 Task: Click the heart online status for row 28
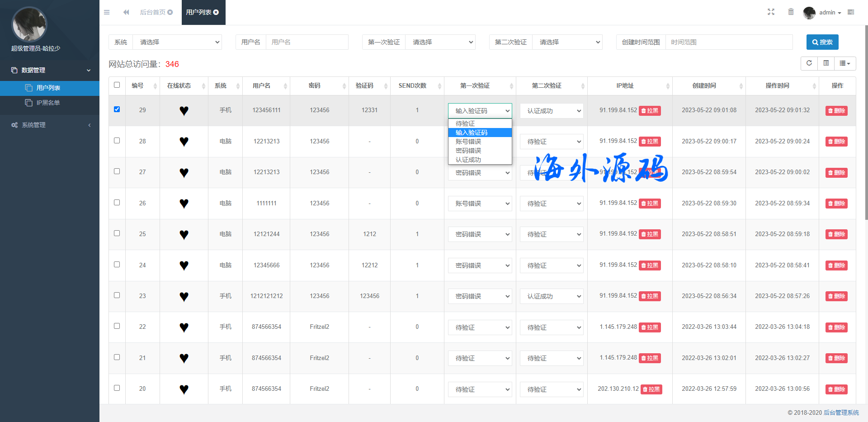pos(184,142)
